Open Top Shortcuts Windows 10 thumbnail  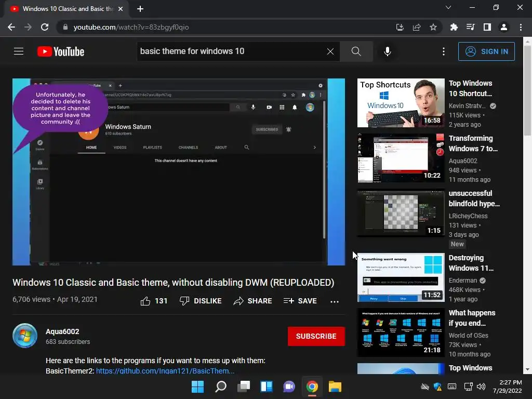(401, 103)
